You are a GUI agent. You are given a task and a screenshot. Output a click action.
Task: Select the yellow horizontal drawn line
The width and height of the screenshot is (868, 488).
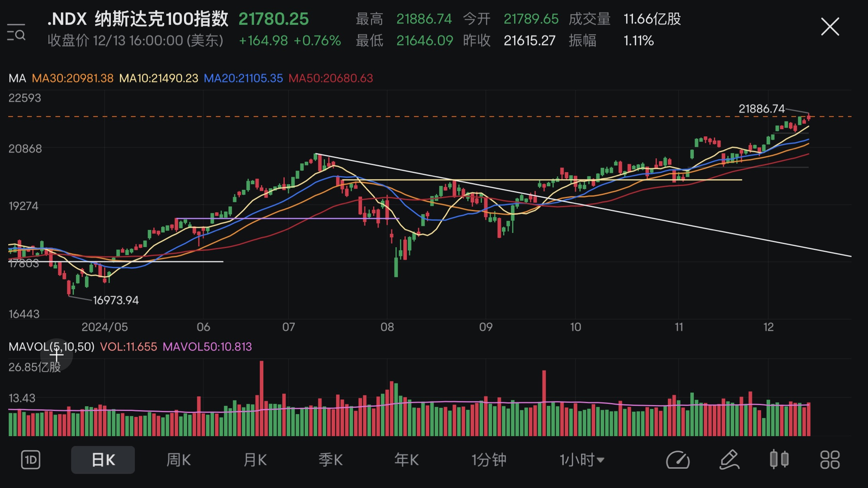(542, 180)
